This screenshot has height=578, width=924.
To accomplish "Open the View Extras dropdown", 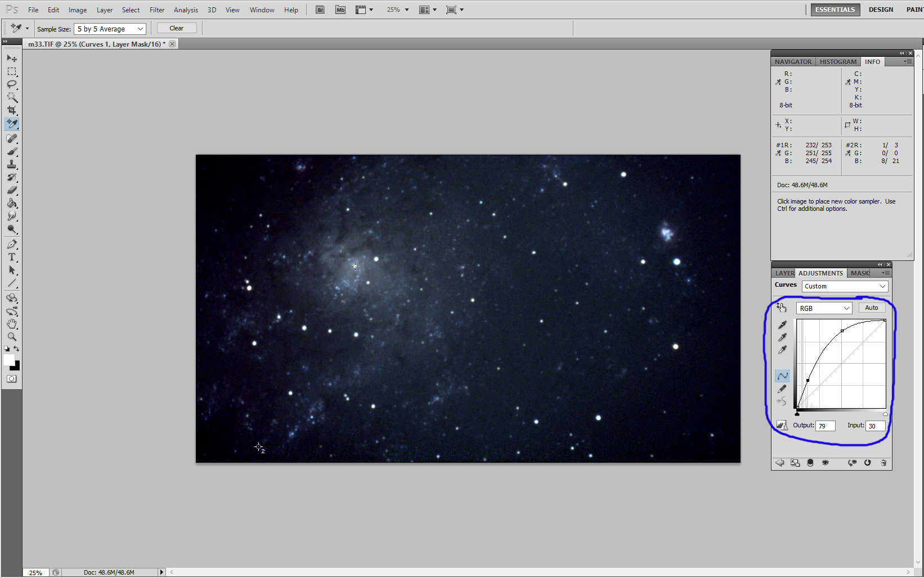I will [x=365, y=10].
